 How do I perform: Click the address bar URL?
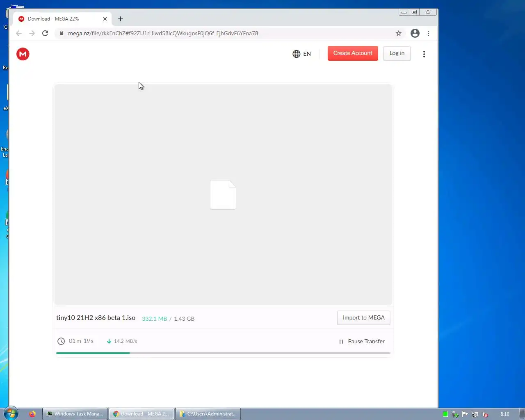click(163, 33)
